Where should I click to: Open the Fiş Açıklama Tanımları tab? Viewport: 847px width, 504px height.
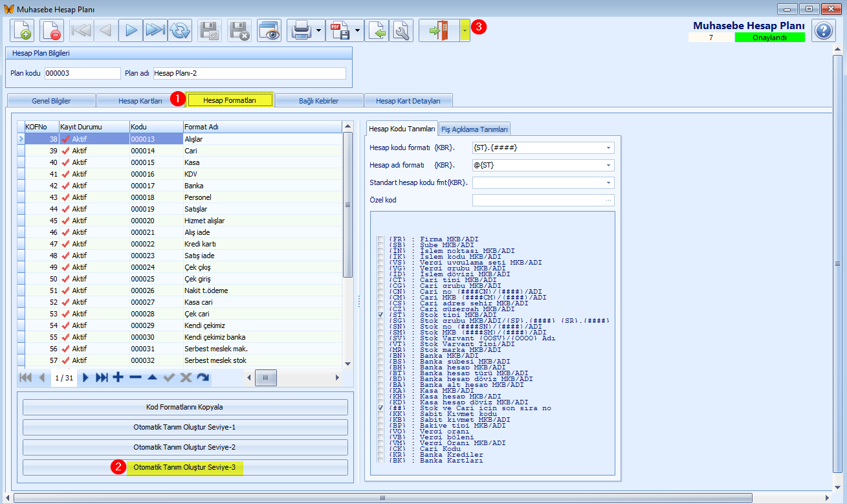click(x=475, y=129)
